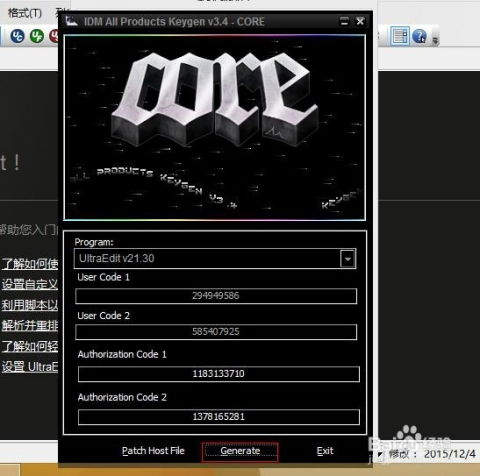
Task: Click the keygen title bar icon
Action: pos(71,21)
